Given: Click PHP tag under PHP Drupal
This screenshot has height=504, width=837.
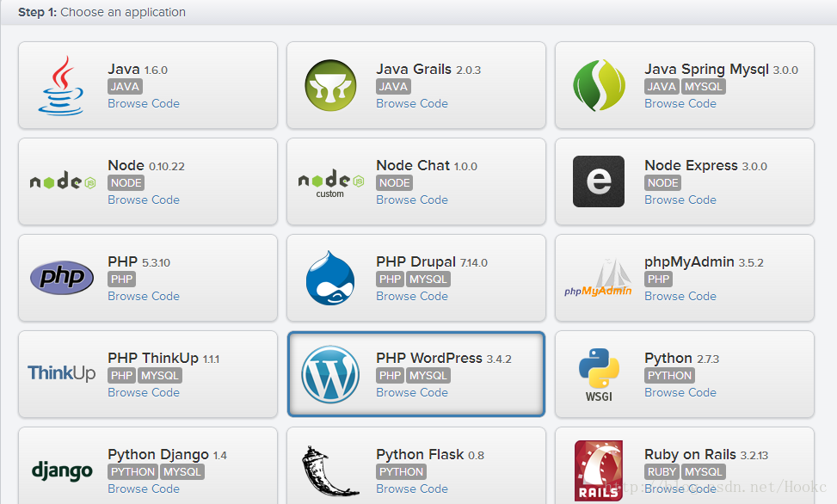Looking at the screenshot, I should pos(391,279).
